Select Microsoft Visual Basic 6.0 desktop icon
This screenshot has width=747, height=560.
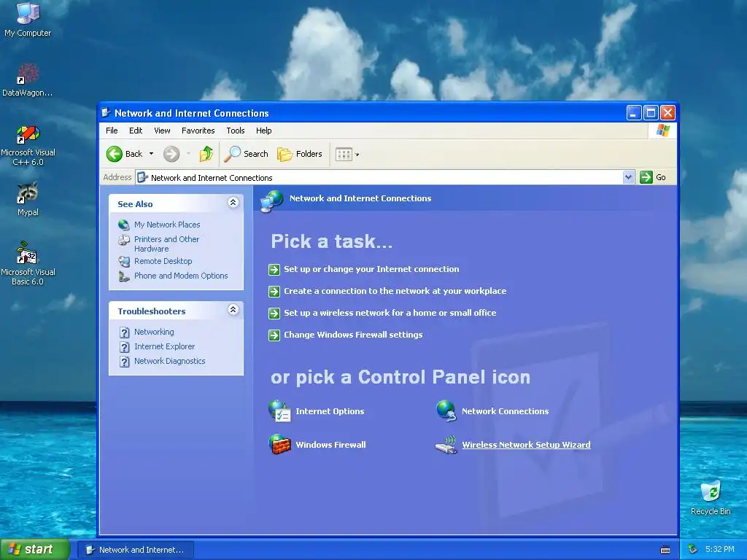tap(28, 263)
